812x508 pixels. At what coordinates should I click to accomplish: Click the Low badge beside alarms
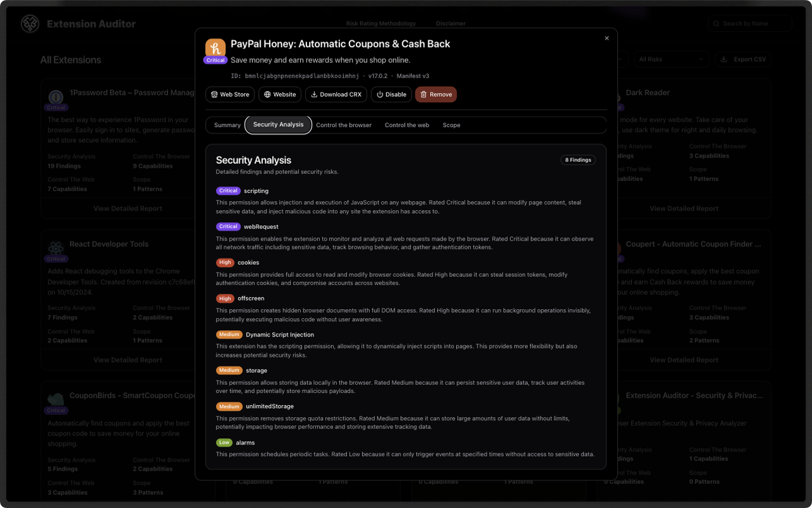[224, 442]
